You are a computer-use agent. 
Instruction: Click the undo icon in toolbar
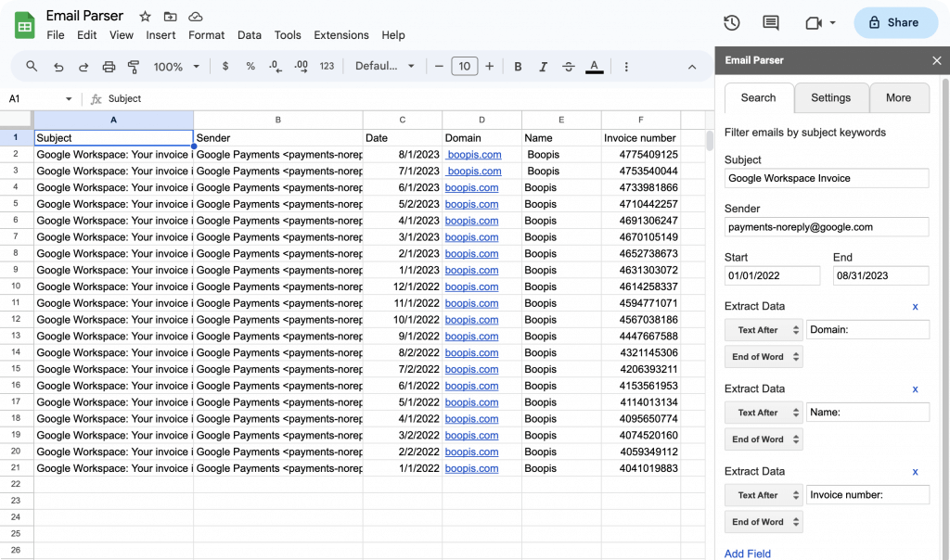(58, 67)
